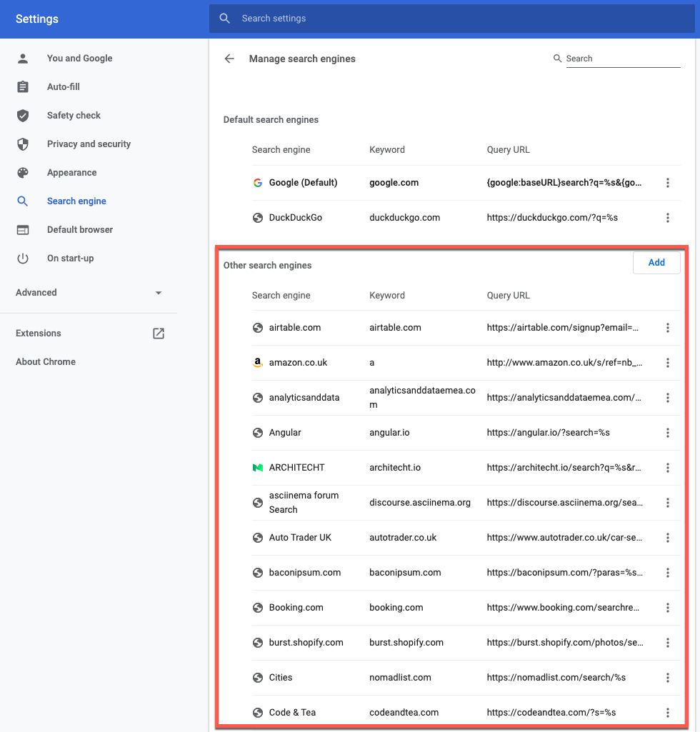Image resolution: width=700 pixels, height=732 pixels.
Task: Open the kebab menu for DuckDuckGo
Action: pyautogui.click(x=668, y=217)
